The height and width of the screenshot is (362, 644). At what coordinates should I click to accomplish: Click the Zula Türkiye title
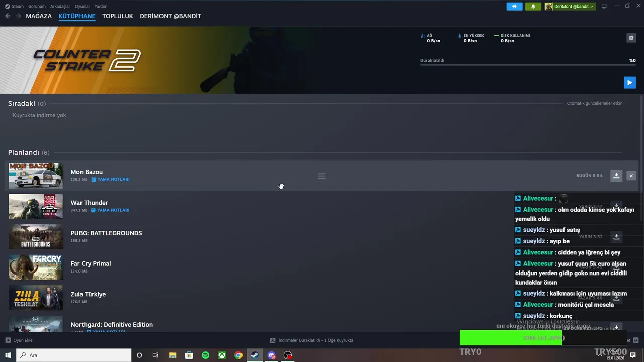point(88,294)
